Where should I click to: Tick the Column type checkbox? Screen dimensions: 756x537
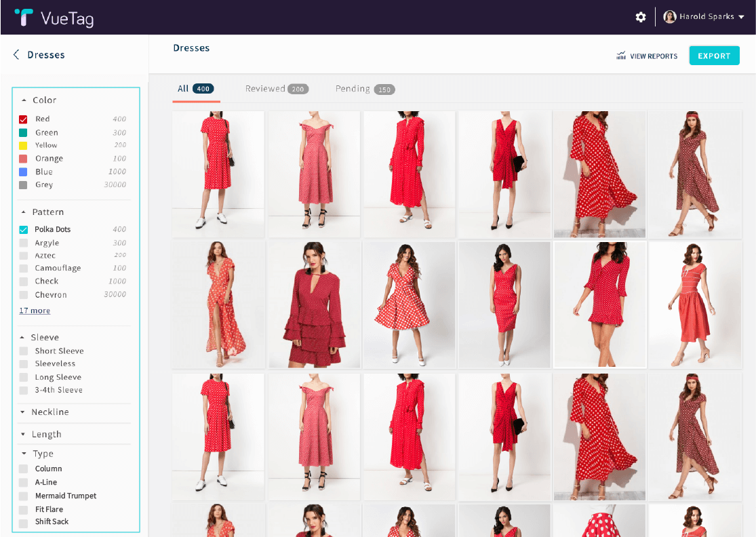23,469
